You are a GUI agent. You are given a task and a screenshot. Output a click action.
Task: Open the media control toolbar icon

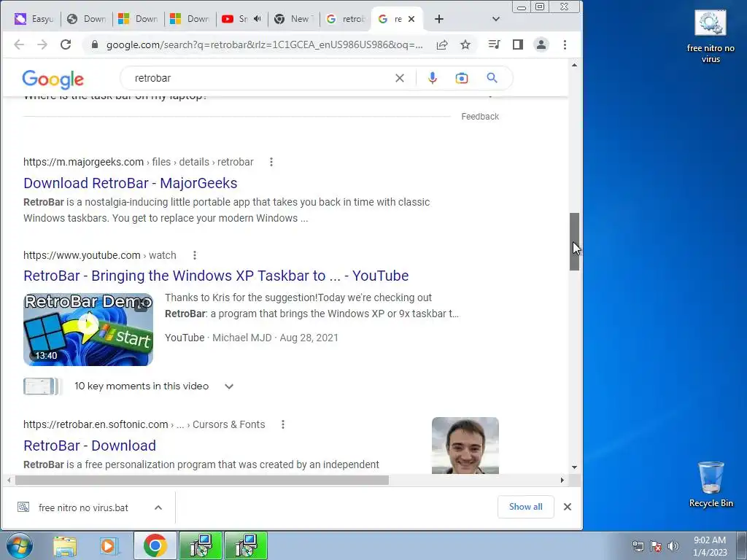(x=494, y=44)
